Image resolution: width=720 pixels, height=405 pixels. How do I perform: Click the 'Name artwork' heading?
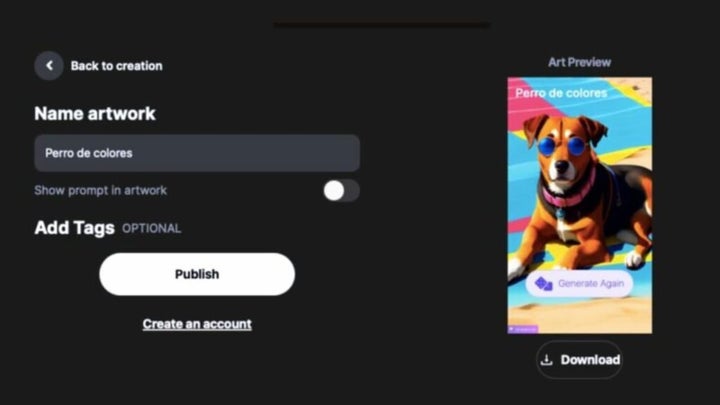click(x=95, y=113)
